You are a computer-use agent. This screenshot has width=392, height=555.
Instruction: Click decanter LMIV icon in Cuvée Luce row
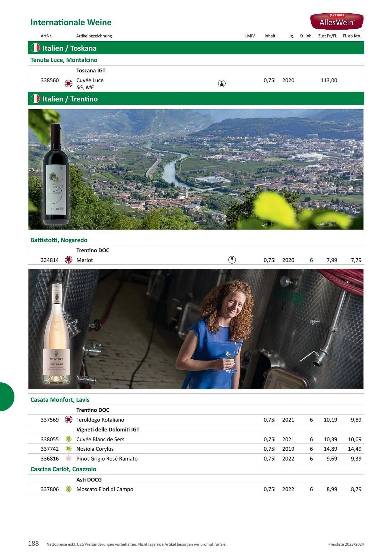[x=222, y=83]
